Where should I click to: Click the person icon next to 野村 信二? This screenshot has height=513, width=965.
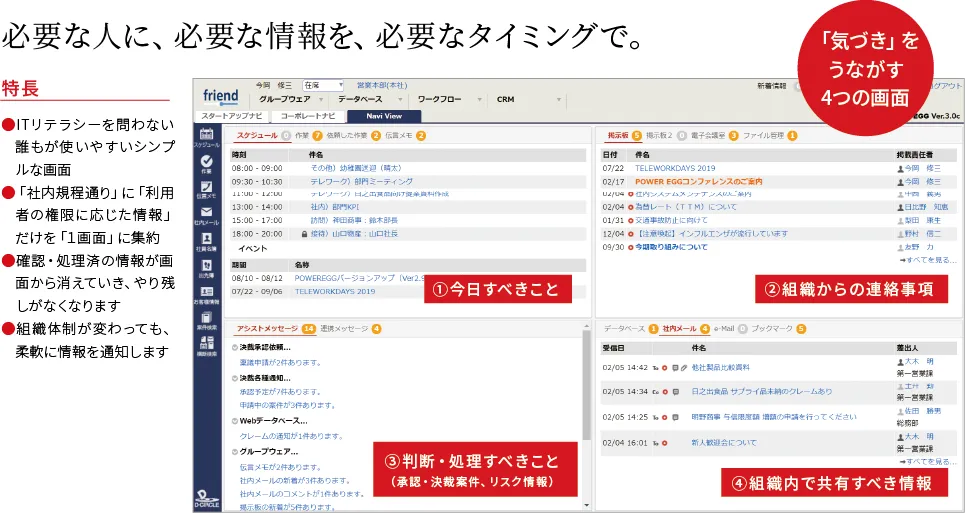(900, 234)
